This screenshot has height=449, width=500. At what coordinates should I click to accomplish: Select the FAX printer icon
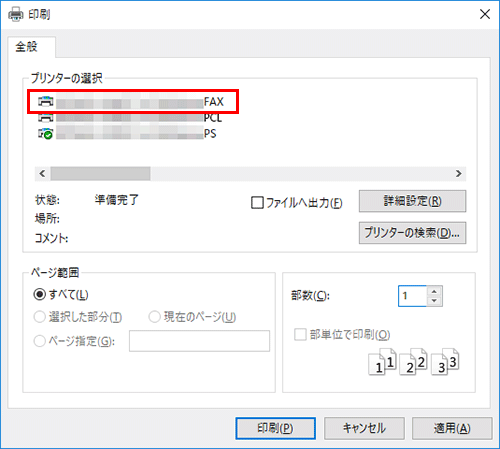click(x=46, y=101)
